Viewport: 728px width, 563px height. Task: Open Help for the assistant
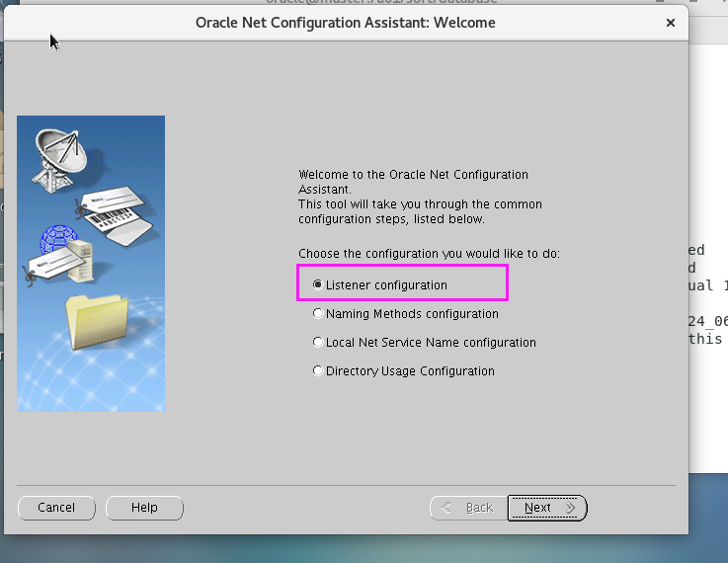144,508
